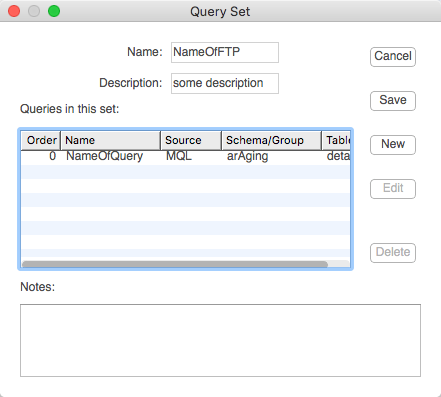Save the query set

click(x=393, y=101)
